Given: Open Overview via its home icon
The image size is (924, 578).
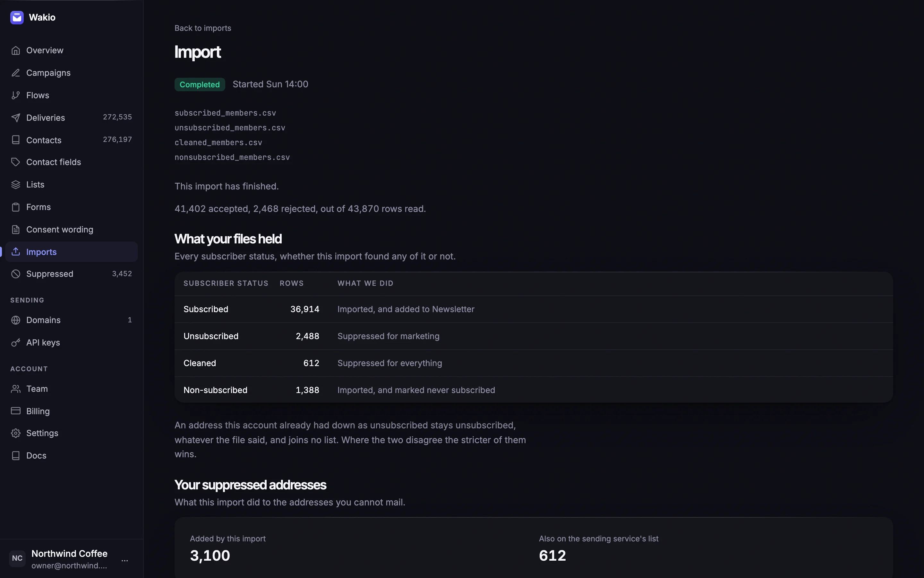Looking at the screenshot, I should coord(16,50).
